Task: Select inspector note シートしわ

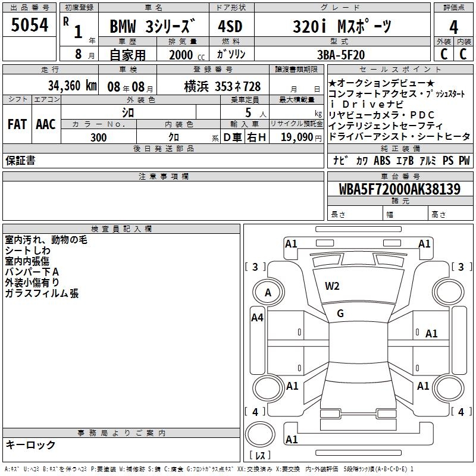Action: (x=27, y=250)
